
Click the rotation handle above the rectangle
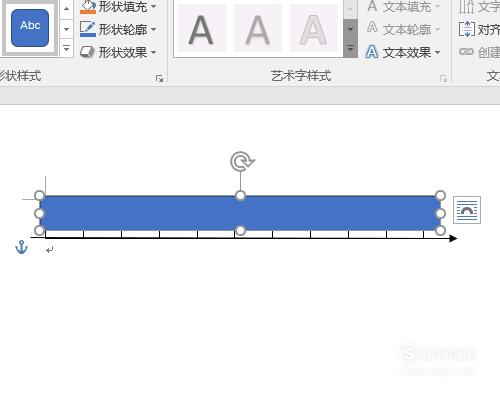(242, 161)
